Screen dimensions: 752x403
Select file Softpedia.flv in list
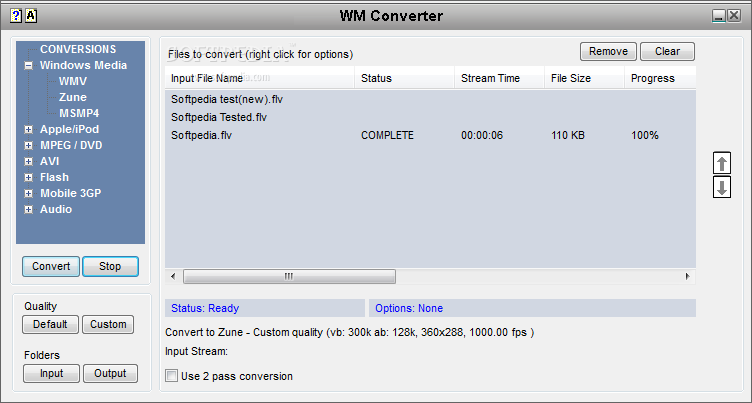pyautogui.click(x=201, y=135)
